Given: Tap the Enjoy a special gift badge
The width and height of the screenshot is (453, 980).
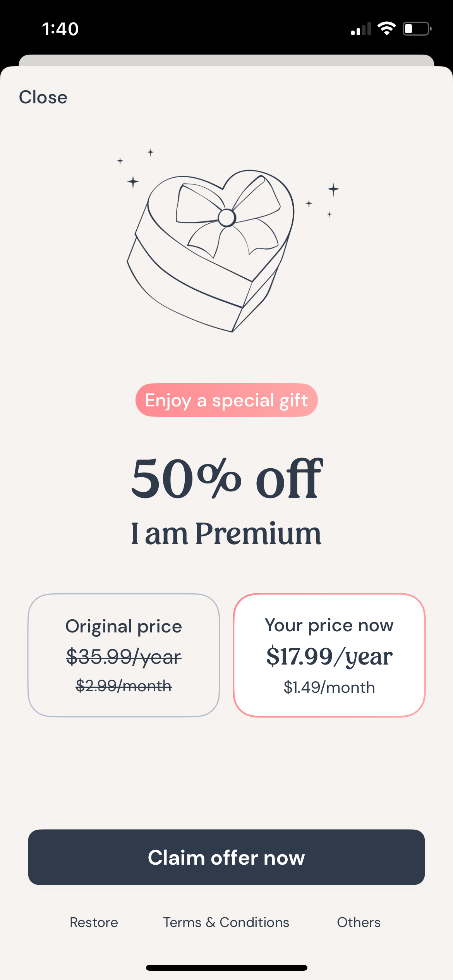Looking at the screenshot, I should (x=226, y=400).
